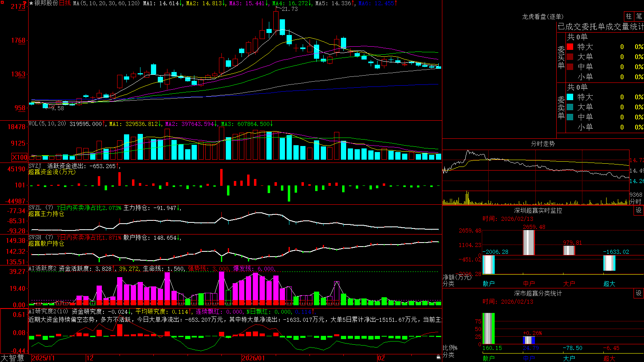This screenshot has height=362, width=644.
Task: Open settings 设 for 深市超赢分类统计 panel
Action: coord(639,293)
